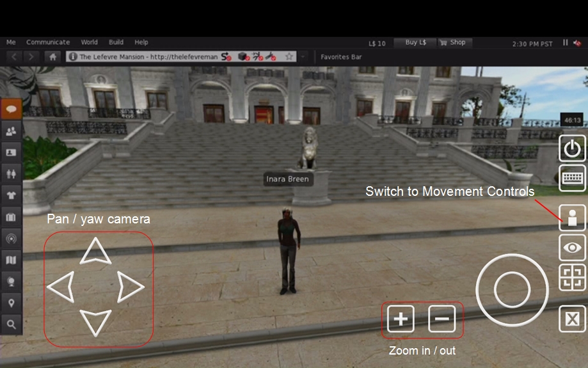The image size is (588, 368).
Task: Switch to movement controls with avatar icon
Action: [573, 217]
